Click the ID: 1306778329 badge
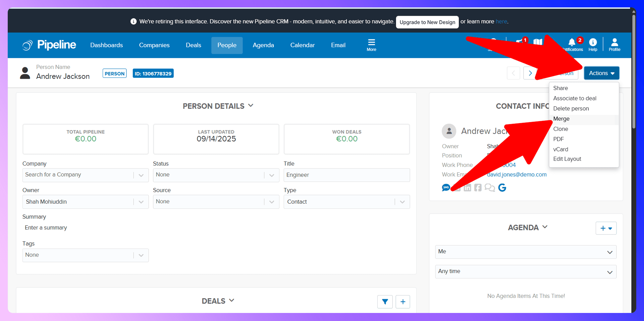This screenshot has height=321, width=644. point(153,74)
